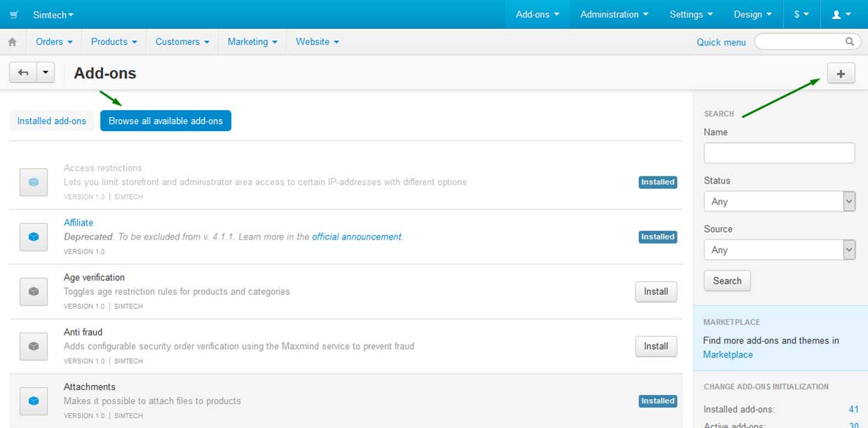Go to the home dashboard icon
This screenshot has width=868, height=428.
click(13, 42)
